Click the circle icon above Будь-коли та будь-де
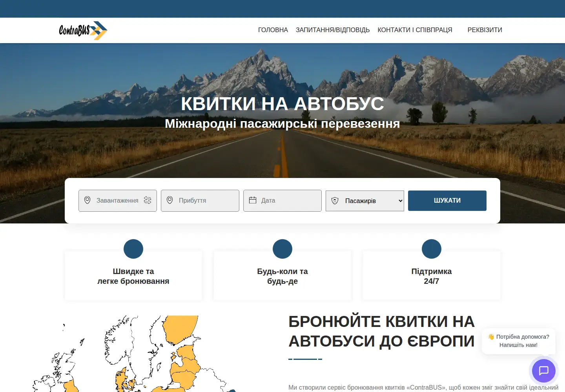 [282, 249]
